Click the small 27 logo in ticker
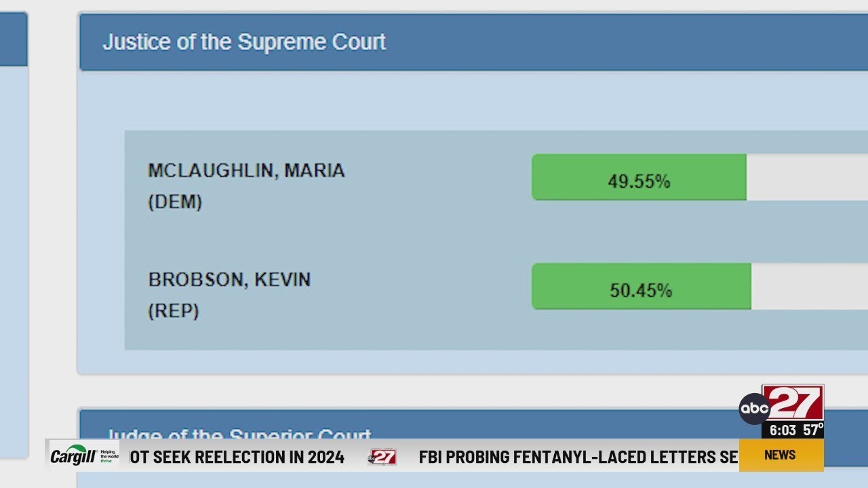This screenshot has height=488, width=868. [x=382, y=457]
